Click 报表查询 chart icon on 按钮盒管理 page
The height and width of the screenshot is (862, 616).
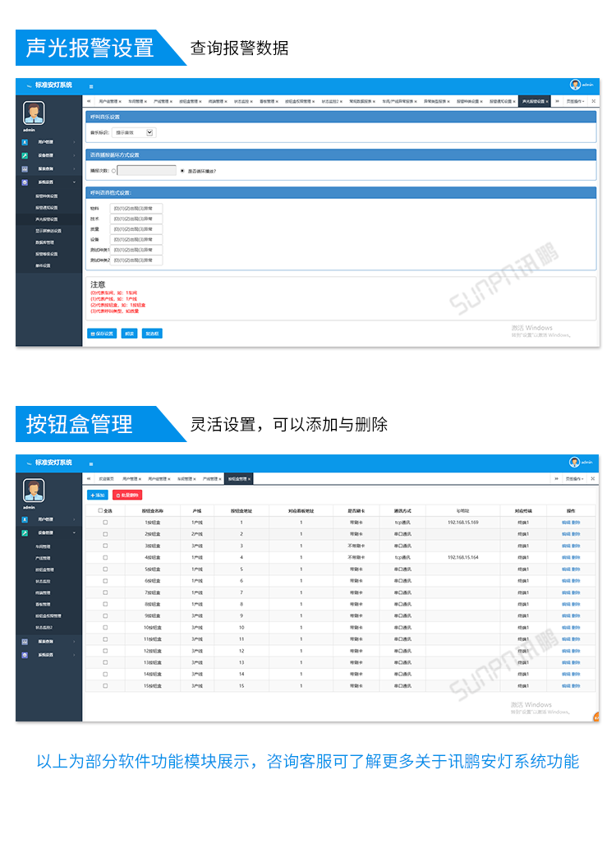[x=25, y=642]
